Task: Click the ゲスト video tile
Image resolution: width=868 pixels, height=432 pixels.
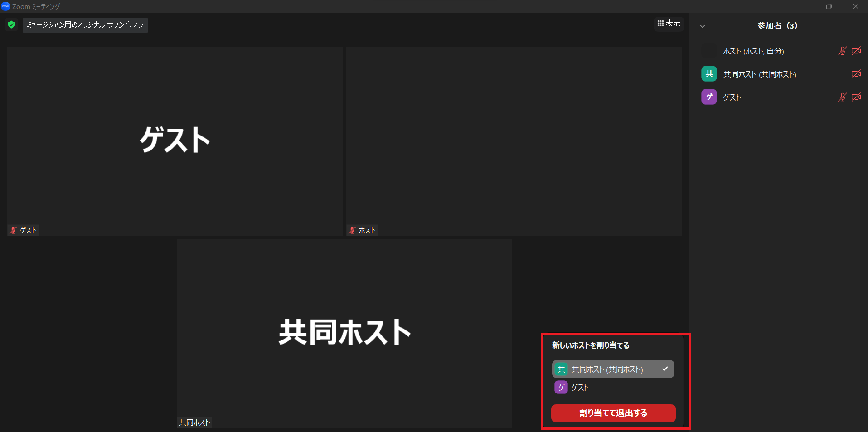Action: pyautogui.click(x=175, y=141)
